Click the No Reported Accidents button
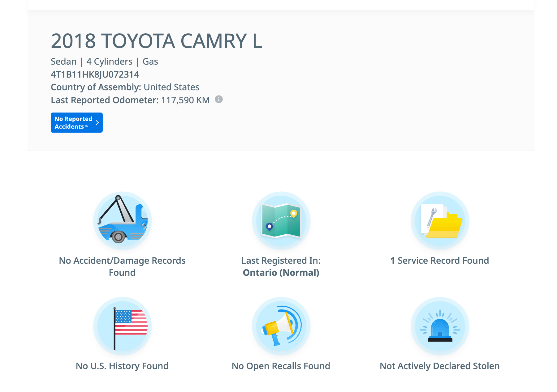The image size is (557, 392). 77,123
